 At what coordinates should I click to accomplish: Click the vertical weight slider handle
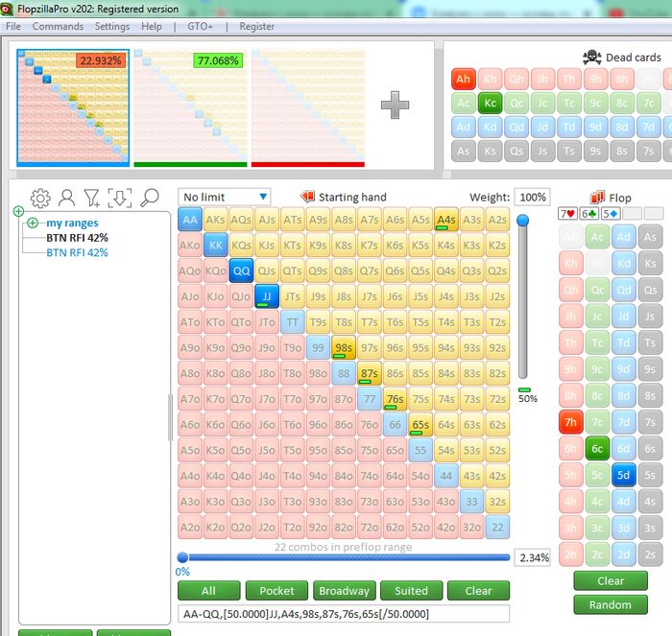(523, 221)
